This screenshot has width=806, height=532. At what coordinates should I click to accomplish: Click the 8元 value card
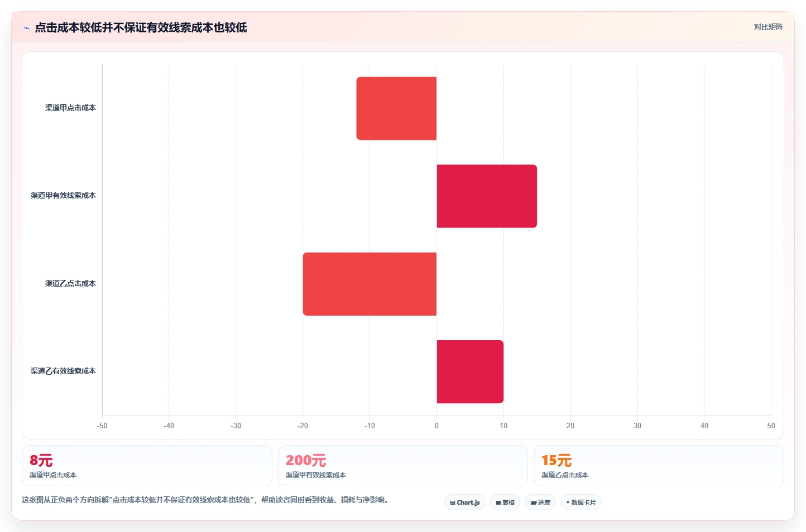147,466
